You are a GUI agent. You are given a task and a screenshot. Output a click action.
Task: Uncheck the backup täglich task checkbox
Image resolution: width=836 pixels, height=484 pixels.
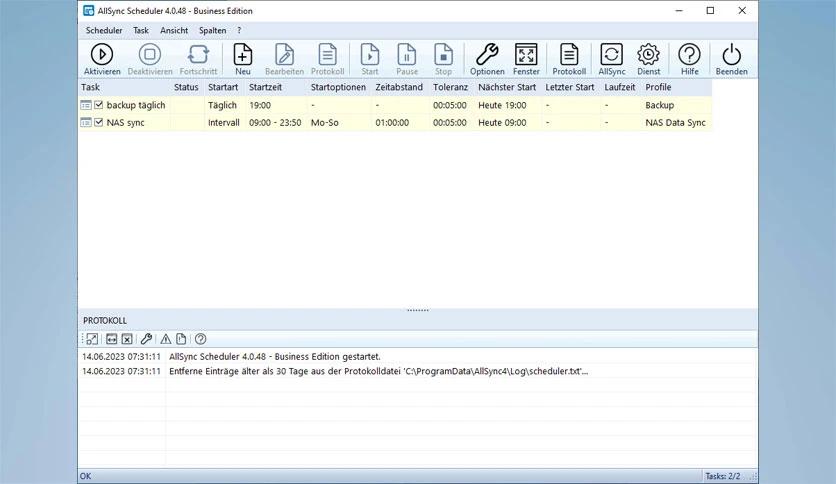(99, 106)
